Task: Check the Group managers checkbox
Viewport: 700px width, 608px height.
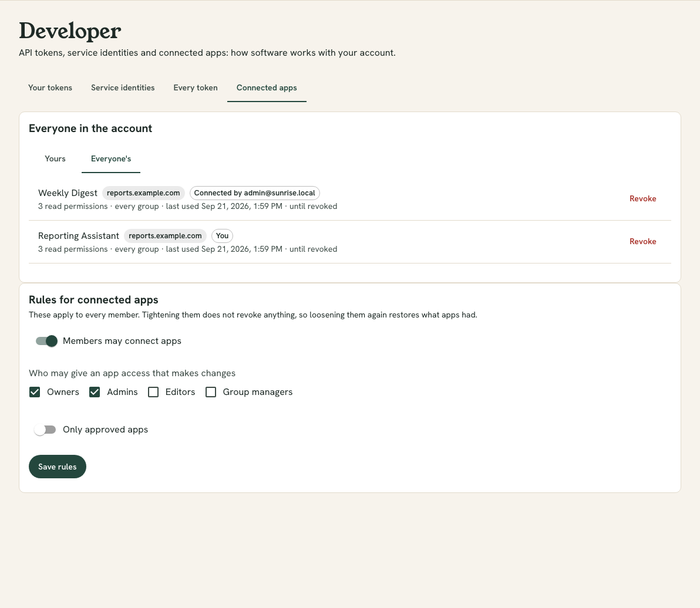Action: (211, 392)
